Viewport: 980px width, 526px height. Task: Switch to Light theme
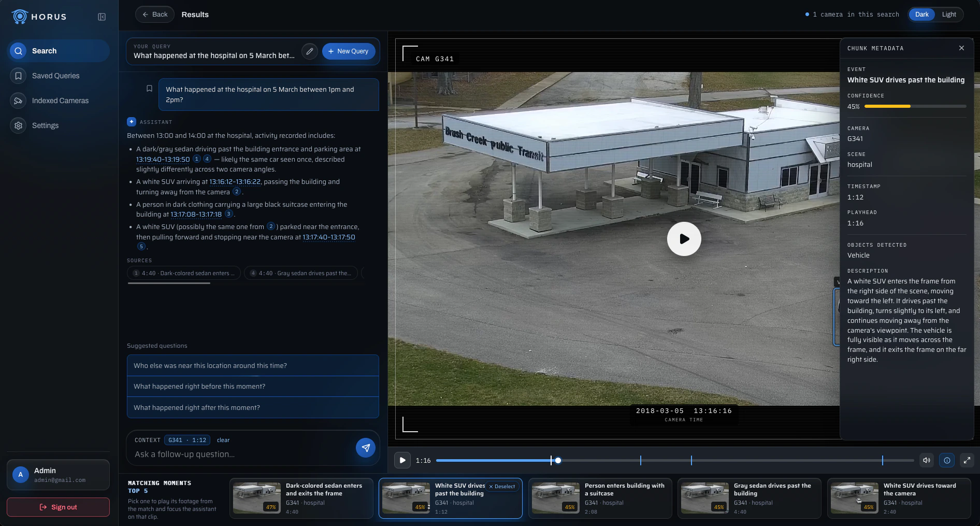[949, 15]
